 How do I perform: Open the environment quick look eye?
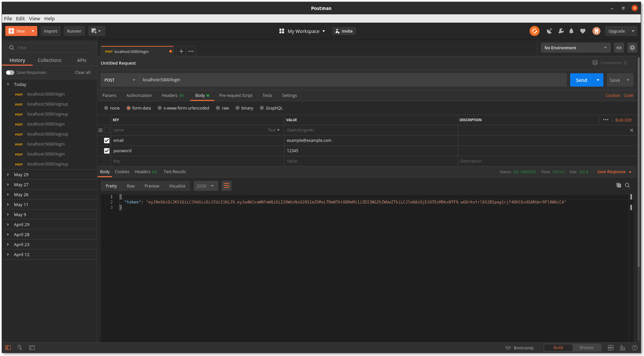coord(619,48)
